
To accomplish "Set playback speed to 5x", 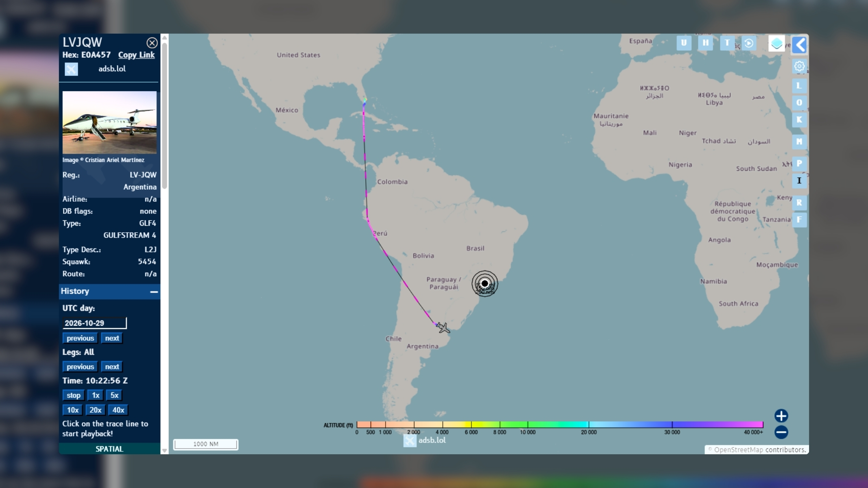I will pyautogui.click(x=114, y=395).
